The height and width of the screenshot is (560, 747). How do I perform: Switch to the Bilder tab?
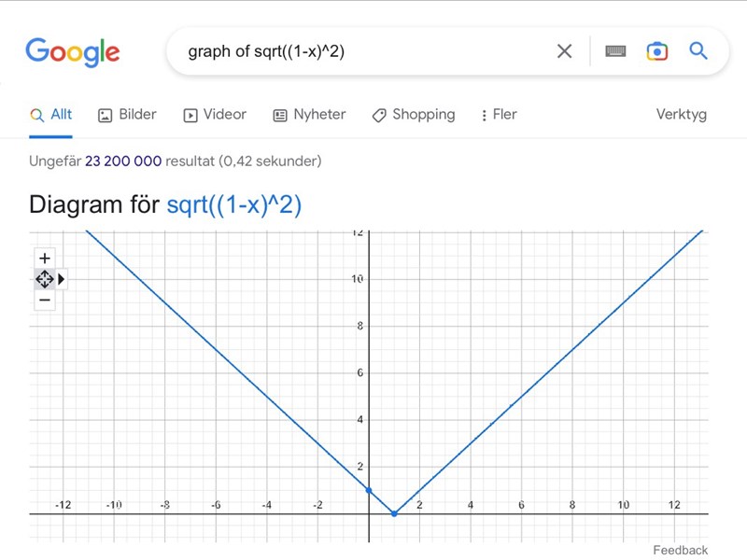[127, 115]
